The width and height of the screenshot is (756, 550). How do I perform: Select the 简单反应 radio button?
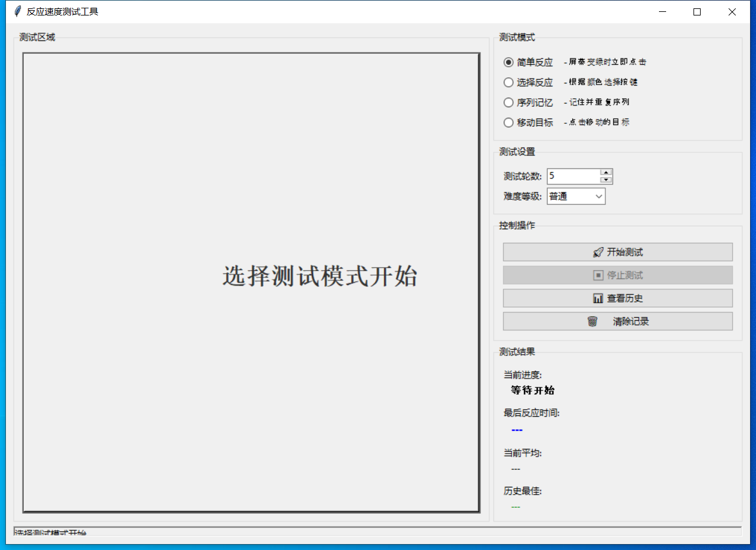[529, 62]
